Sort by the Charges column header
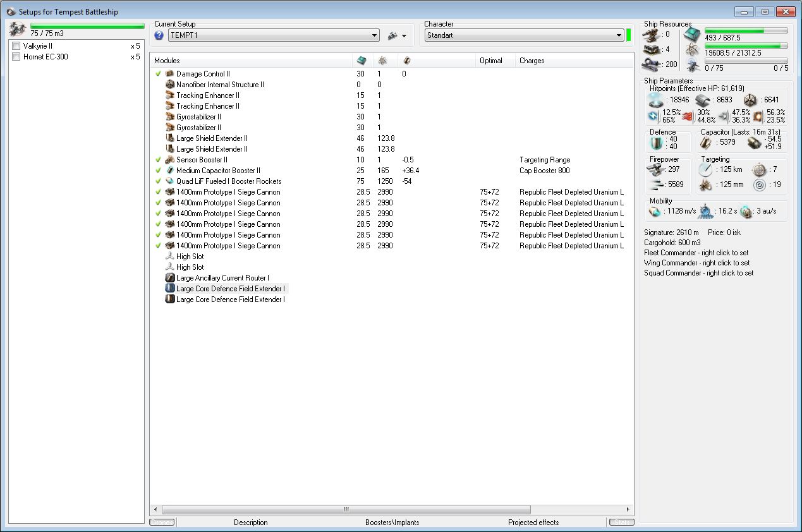 (x=574, y=61)
